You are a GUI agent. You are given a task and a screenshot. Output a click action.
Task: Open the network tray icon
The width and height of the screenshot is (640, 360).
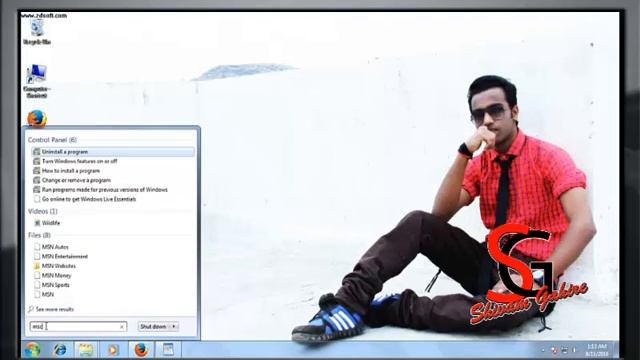[564, 350]
